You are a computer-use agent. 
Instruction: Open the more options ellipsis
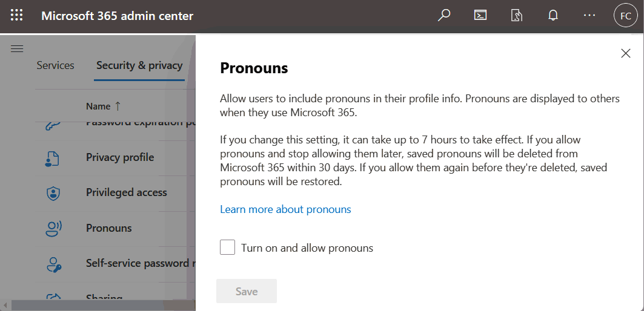tap(589, 16)
